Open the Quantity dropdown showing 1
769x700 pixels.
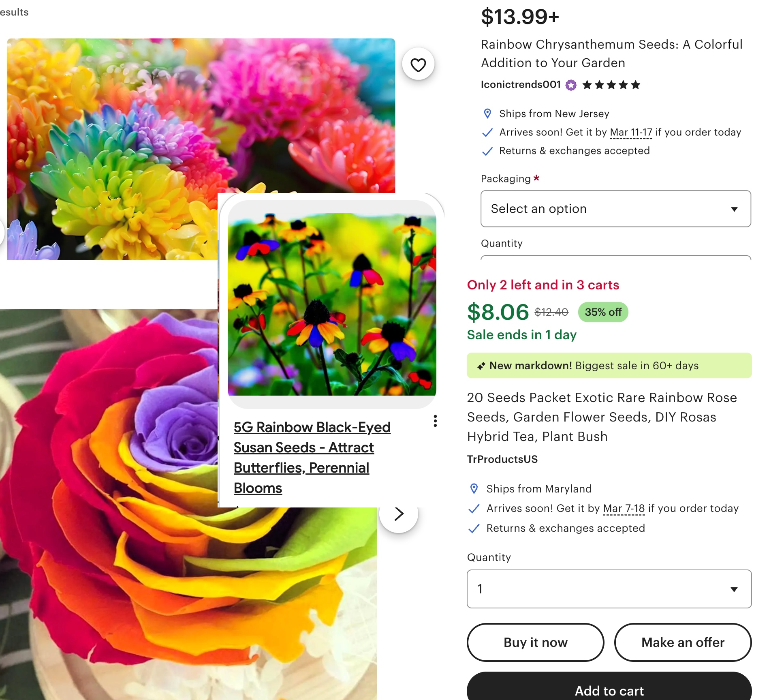[x=609, y=589]
